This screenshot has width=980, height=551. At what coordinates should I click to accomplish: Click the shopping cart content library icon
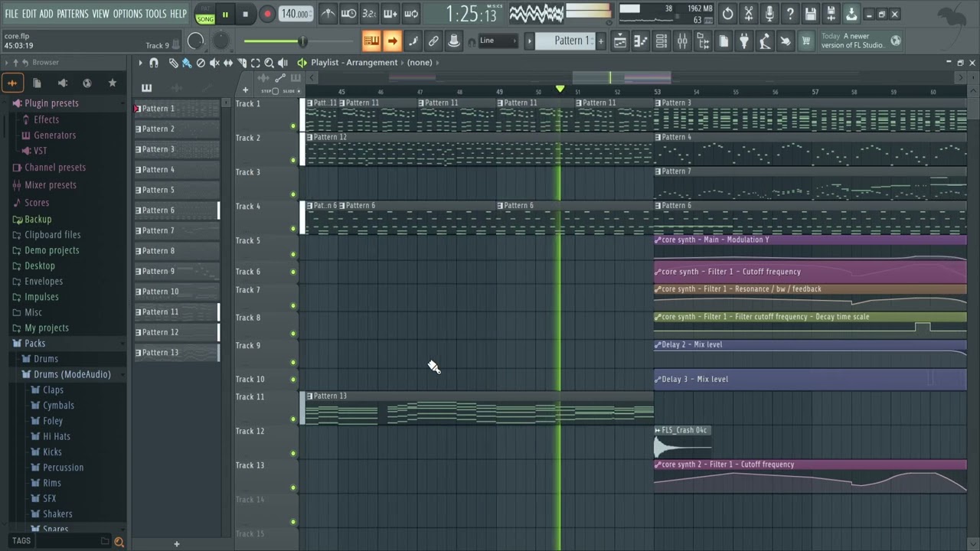pos(805,41)
